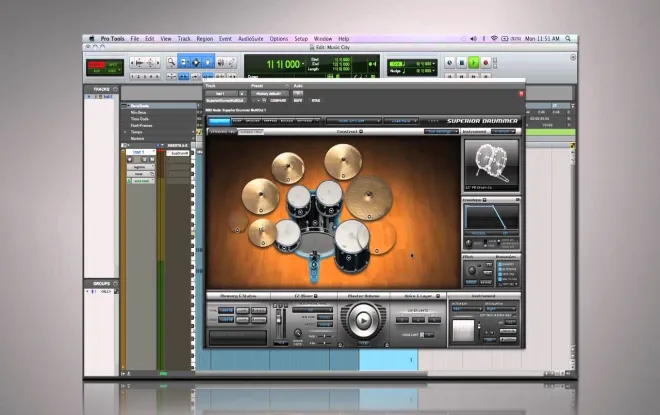Click the red target button in plug-in header
The height and width of the screenshot is (415, 660).
[521, 94]
